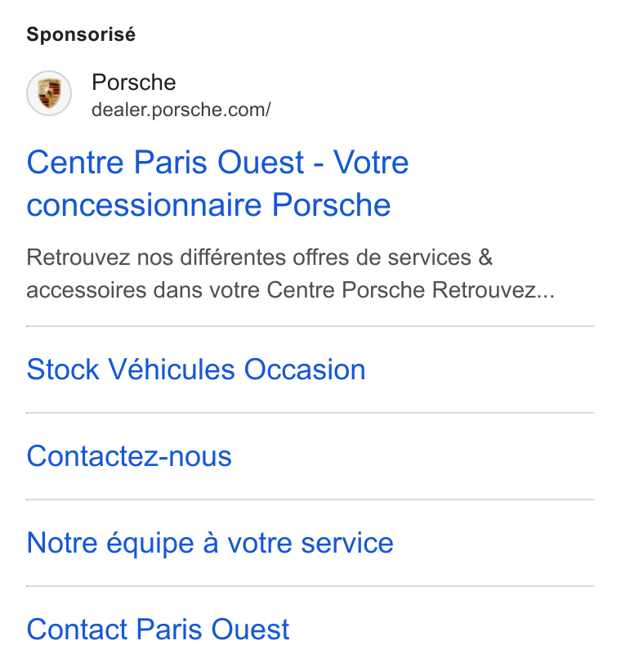Click the concessionnaire Porsche headline line

click(x=208, y=205)
